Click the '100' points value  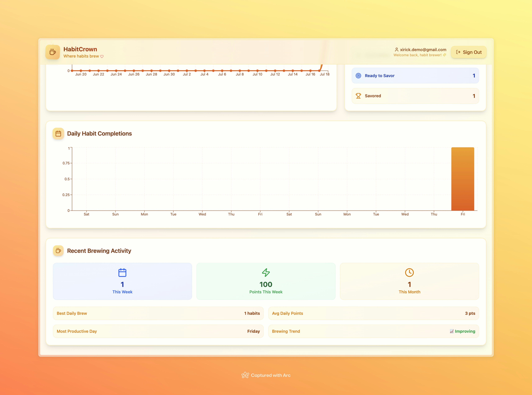pos(266,284)
